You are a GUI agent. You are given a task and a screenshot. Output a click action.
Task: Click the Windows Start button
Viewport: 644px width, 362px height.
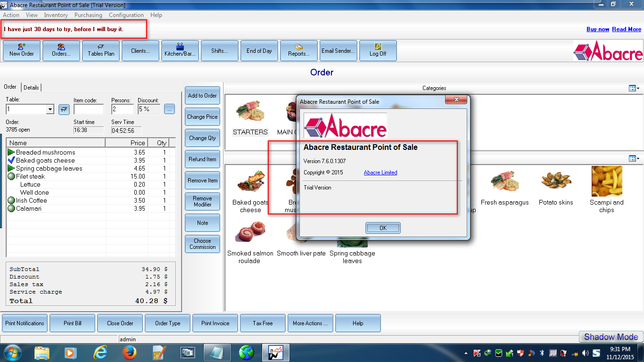(12, 353)
